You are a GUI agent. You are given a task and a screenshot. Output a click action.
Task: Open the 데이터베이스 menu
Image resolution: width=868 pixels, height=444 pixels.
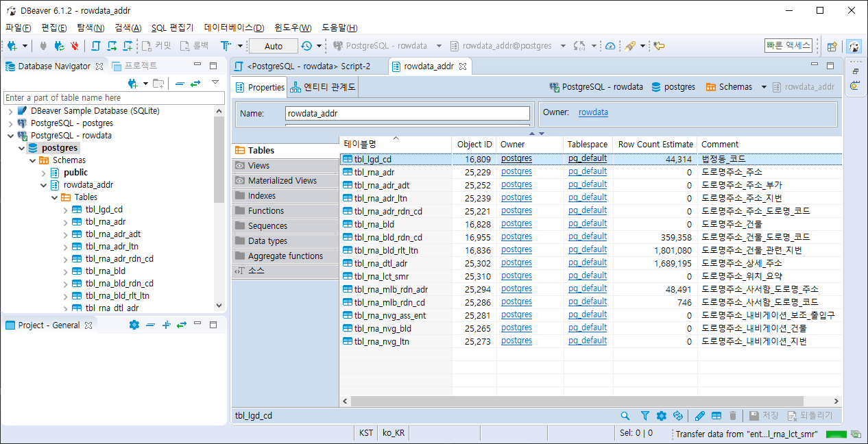pyautogui.click(x=234, y=27)
